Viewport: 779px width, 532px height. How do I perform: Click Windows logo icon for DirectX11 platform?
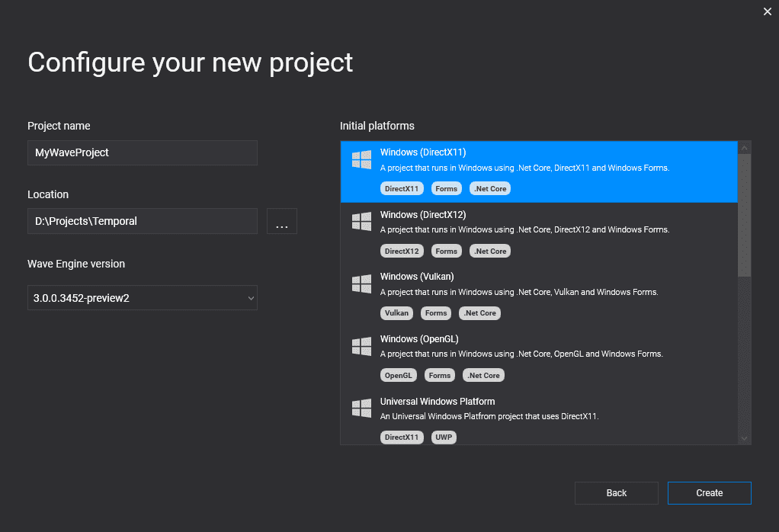pyautogui.click(x=361, y=159)
